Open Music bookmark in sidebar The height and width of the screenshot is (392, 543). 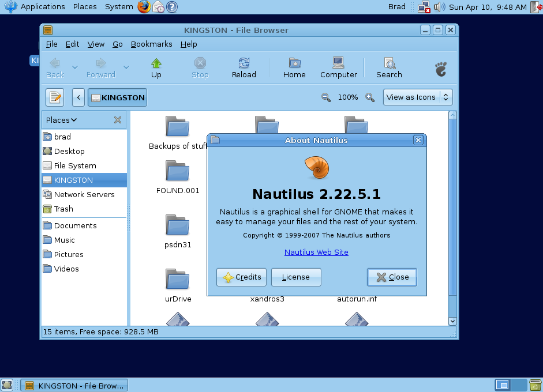[x=84, y=240]
